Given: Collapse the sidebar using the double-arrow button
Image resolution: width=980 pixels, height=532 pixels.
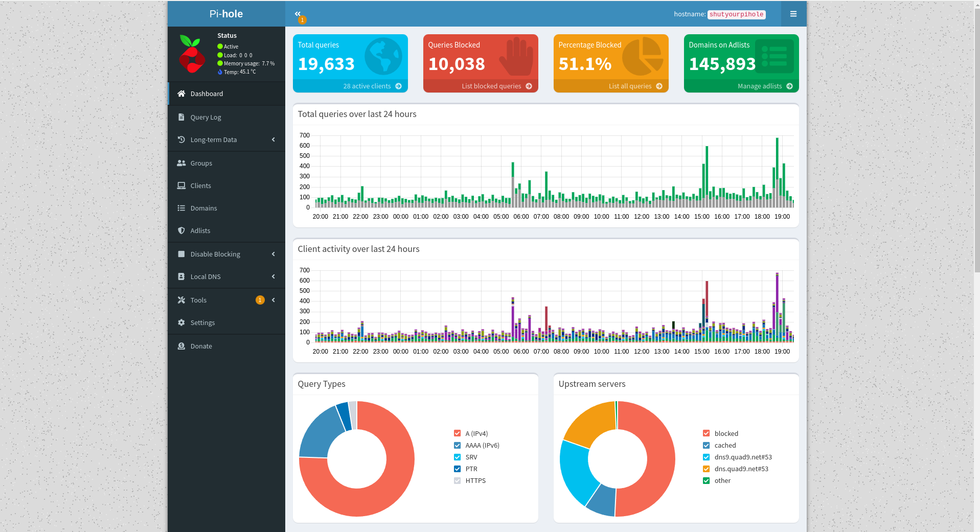Looking at the screenshot, I should [x=298, y=13].
